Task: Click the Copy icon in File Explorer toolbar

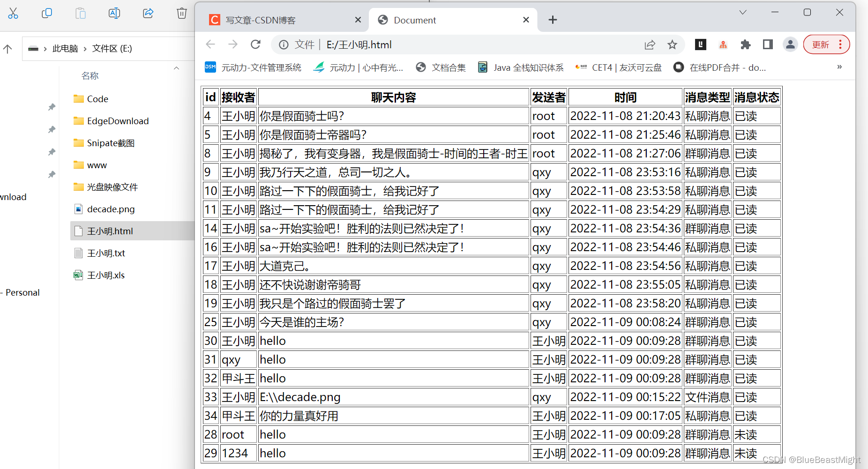Action: click(47, 13)
